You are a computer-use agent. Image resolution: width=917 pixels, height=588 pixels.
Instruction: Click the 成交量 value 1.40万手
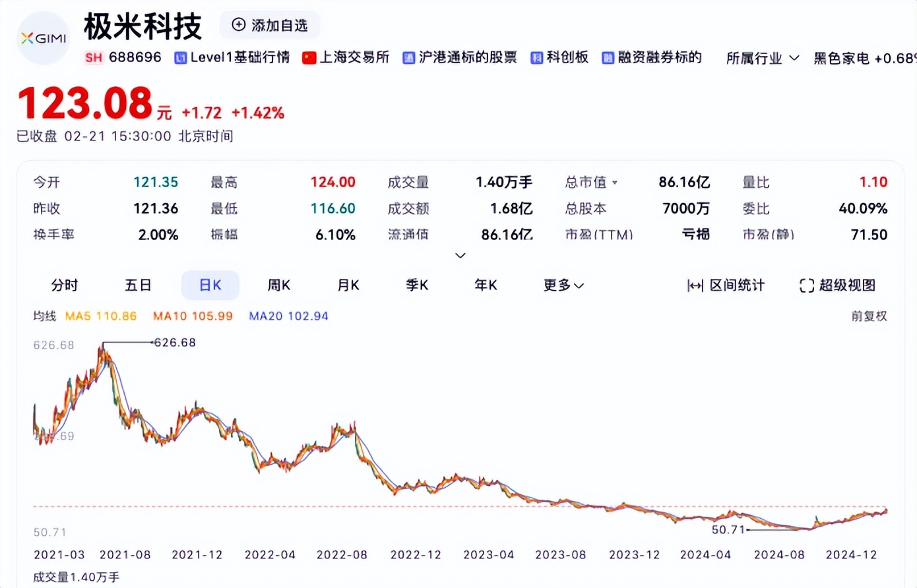coord(504,183)
